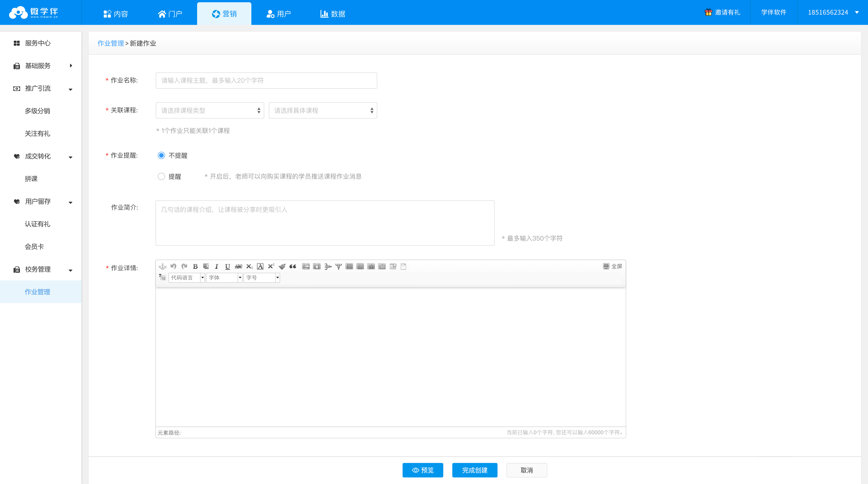Click the blockquote quotation marks icon
This screenshot has height=484, width=868.
coord(292,266)
